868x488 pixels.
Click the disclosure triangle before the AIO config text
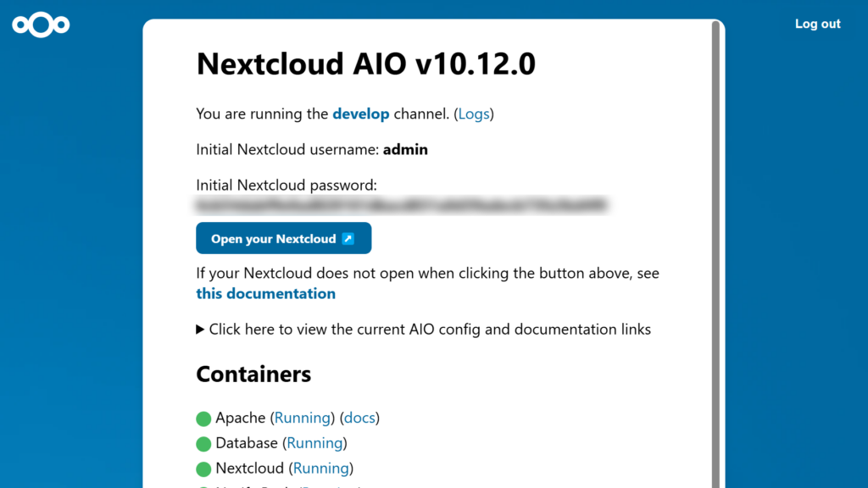[200, 329]
